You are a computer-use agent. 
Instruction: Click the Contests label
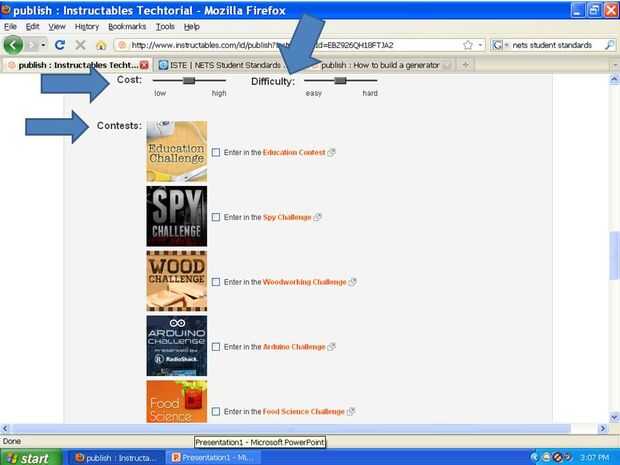119,126
